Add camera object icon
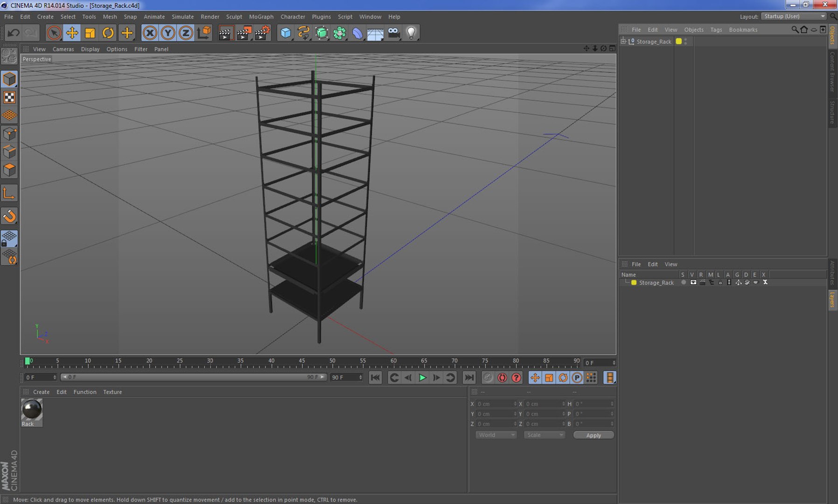Viewport: 838px width, 504px height. (394, 33)
